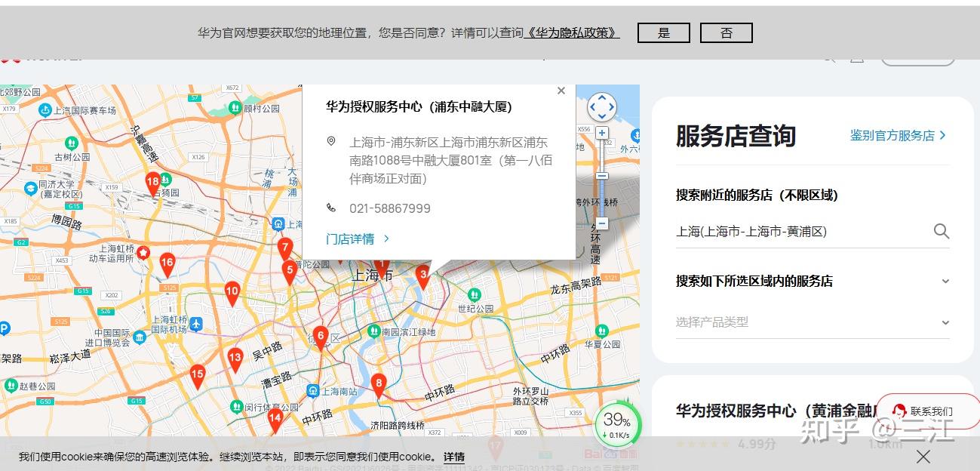Pan the map right with right arrow

pos(612,107)
